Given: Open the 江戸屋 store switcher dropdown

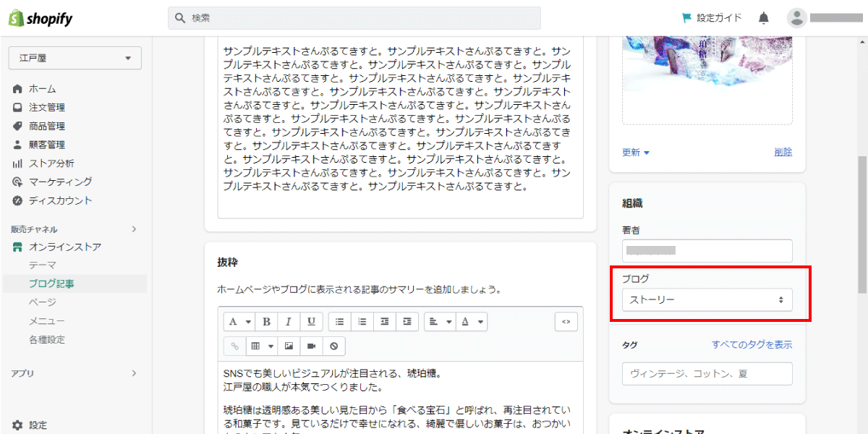Looking at the screenshot, I should point(75,58).
